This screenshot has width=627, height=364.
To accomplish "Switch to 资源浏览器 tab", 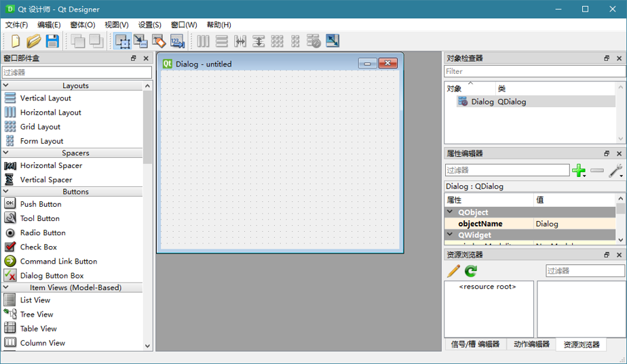I will pos(582,344).
